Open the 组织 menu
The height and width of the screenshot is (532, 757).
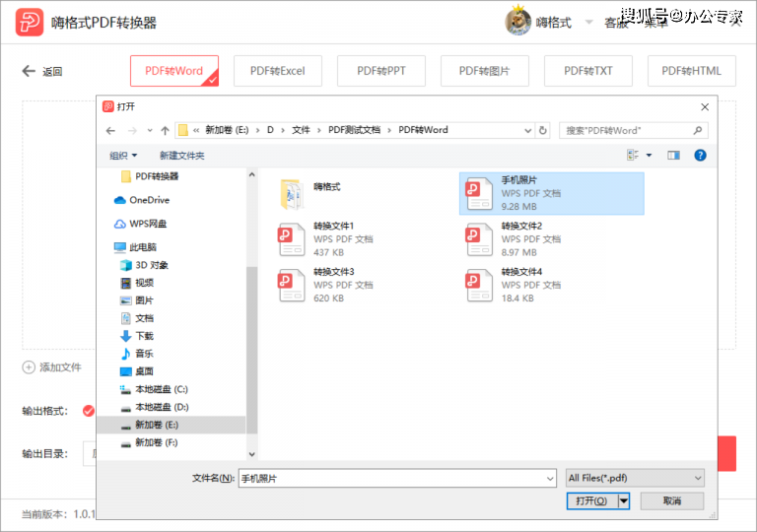click(x=123, y=156)
